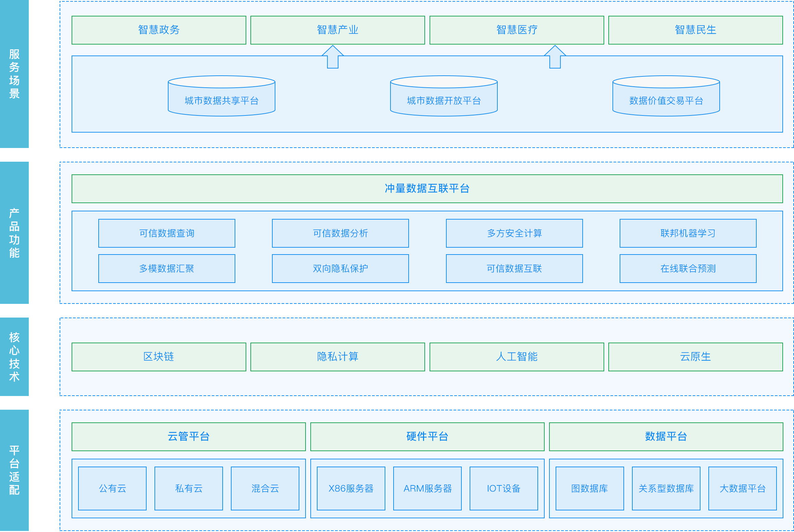Viewport: 794px width, 532px height.
Task: Click the 双向隐私保护 box
Action: tap(340, 269)
